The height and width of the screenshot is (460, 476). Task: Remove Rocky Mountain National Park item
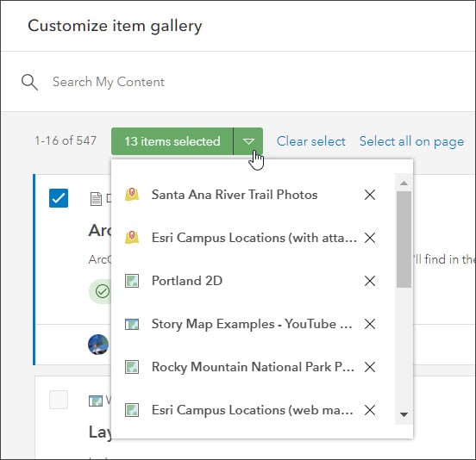(x=370, y=367)
